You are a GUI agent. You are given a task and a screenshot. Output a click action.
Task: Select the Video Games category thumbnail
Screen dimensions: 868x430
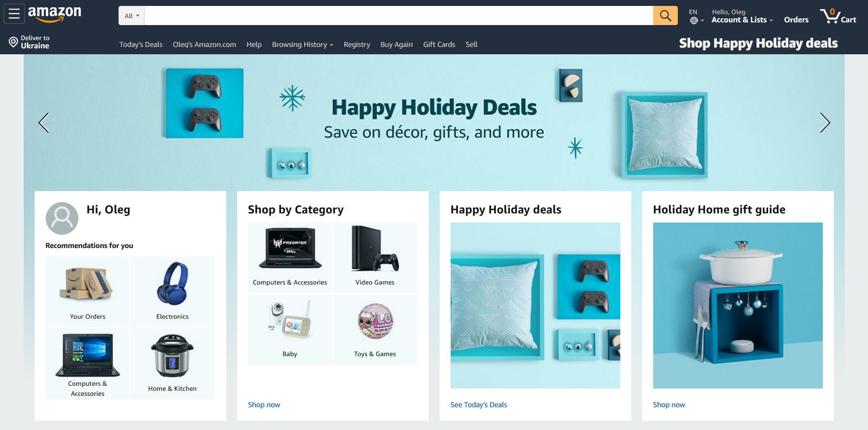click(x=375, y=257)
